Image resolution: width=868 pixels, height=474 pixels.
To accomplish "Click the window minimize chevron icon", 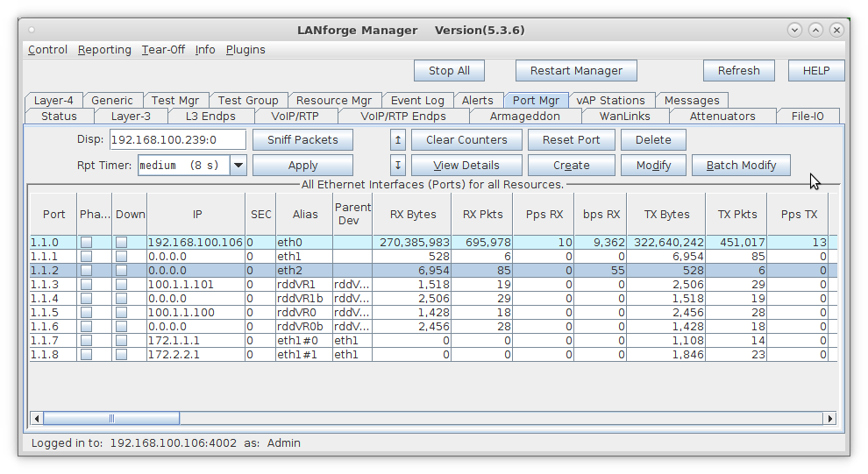I will point(794,30).
